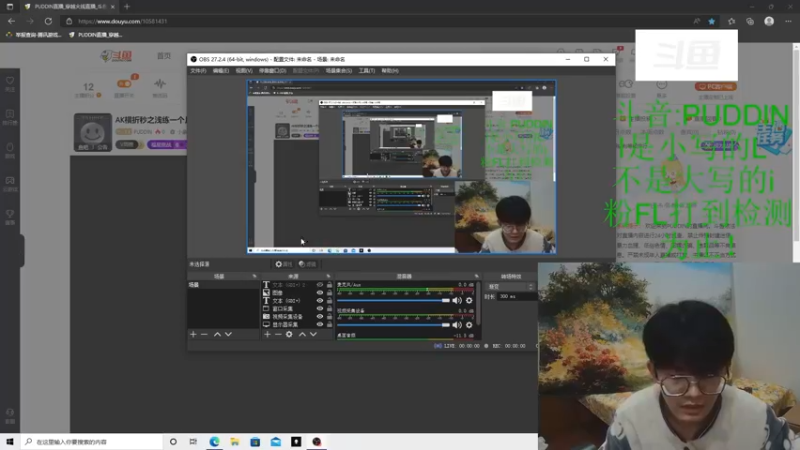Click the Windows taskbar search box
The image size is (800, 450).
tap(92, 442)
